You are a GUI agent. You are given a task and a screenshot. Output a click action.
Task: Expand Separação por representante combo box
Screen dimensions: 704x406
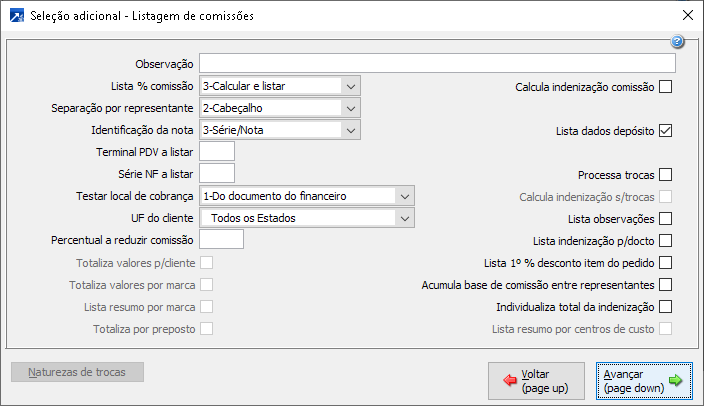pos(350,108)
